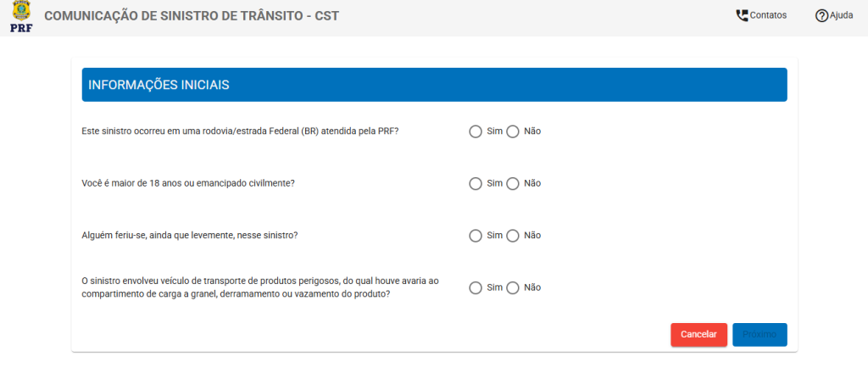
Task: Click the 'maior de 18 anos' question text
Action: [188, 183]
